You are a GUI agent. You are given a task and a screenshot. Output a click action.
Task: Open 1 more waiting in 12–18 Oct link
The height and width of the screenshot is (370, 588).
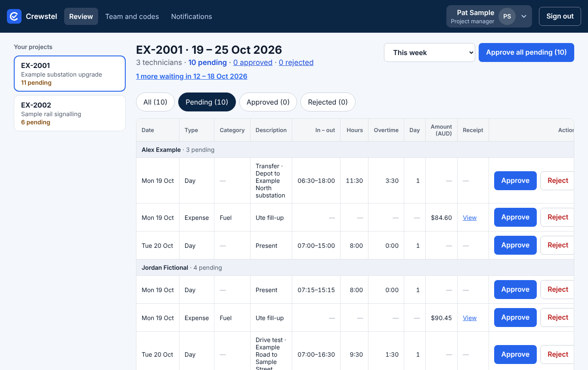192,76
